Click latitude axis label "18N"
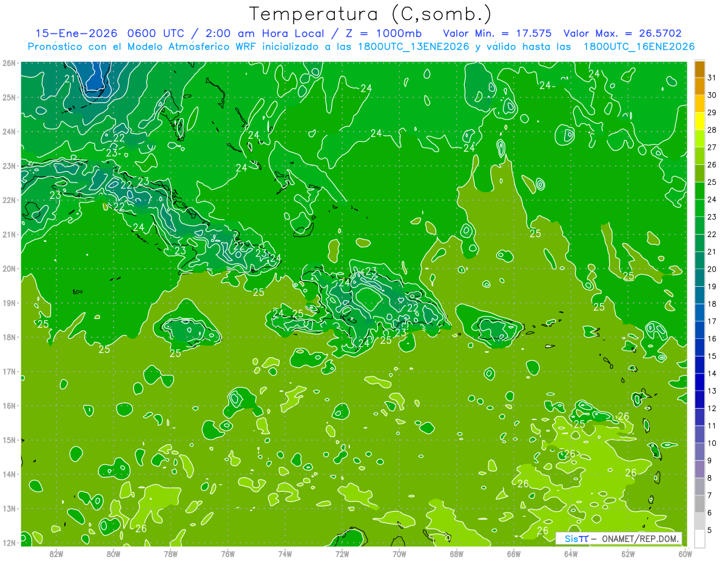Viewport: 728px width, 562px height. pos(8,337)
